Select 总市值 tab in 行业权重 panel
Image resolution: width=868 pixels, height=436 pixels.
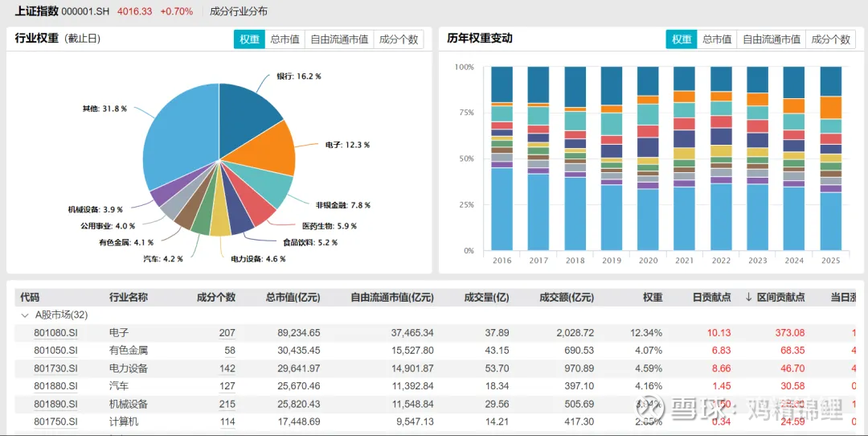point(285,39)
